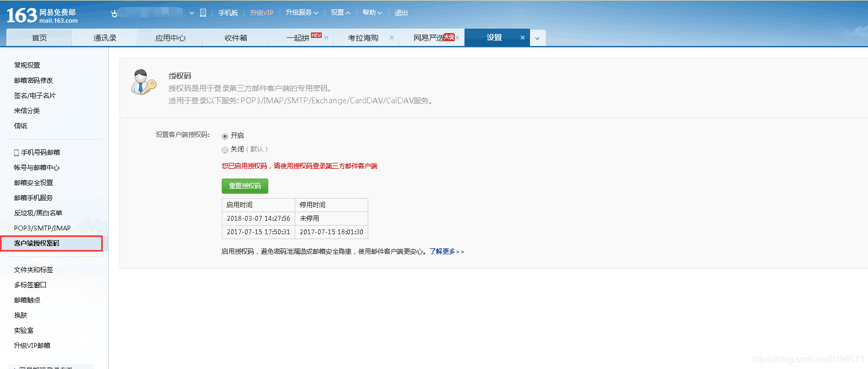Switch to the 考拉海购 tab
The image size is (868, 369).
pos(363,38)
